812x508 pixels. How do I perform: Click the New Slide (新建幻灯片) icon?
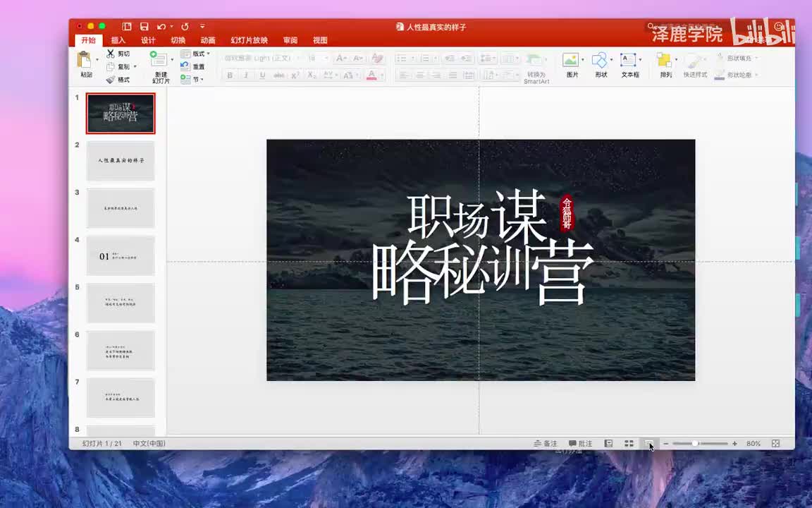pyautogui.click(x=158, y=59)
